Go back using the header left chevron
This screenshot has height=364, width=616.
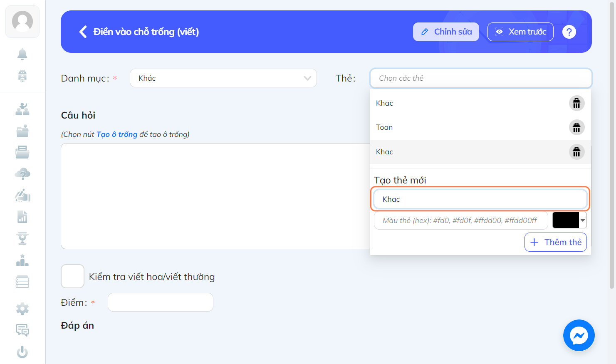point(83,32)
